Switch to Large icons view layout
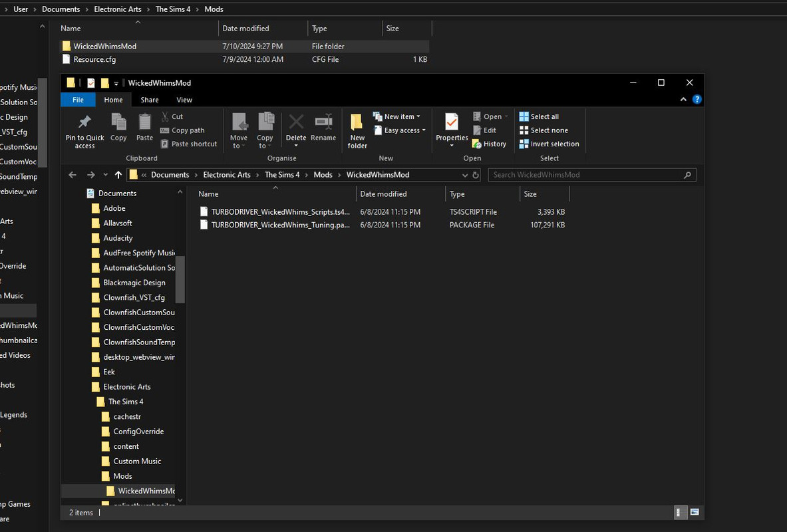The width and height of the screenshot is (787, 532). click(x=694, y=513)
